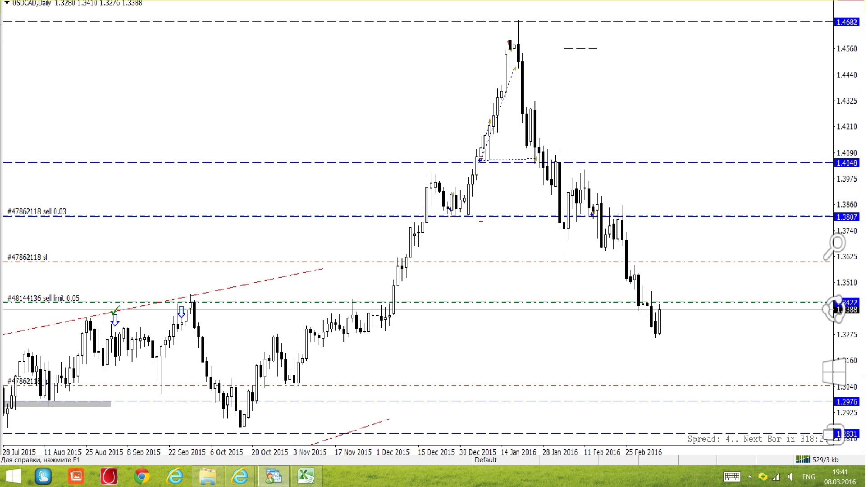The width and height of the screenshot is (868, 487).
Task: Click the 28 Jul 2015 date label
Action: coord(19,452)
